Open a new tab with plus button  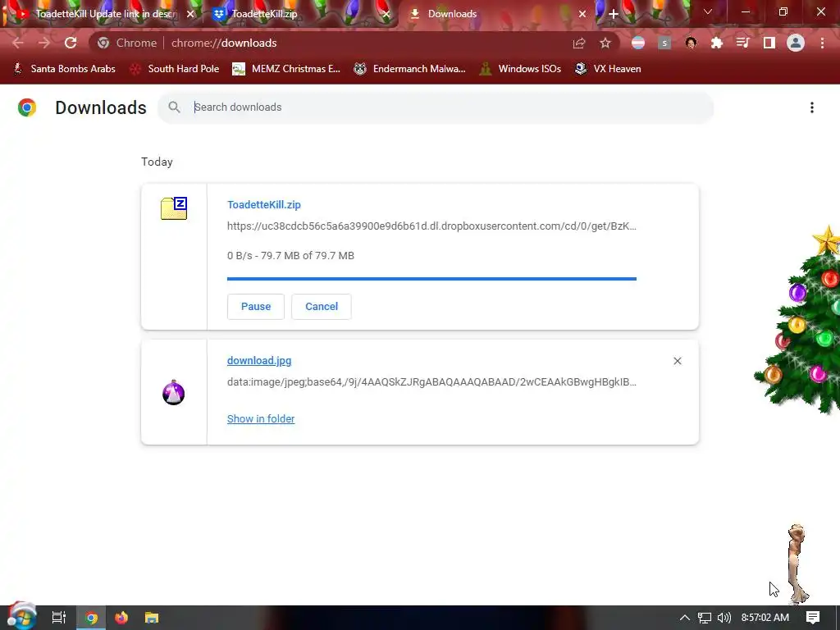(614, 14)
